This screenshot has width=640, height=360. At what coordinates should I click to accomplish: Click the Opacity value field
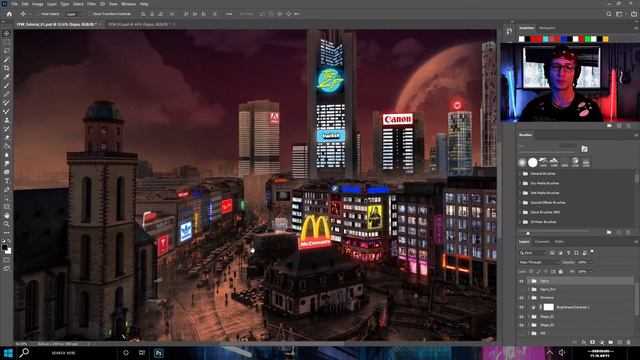point(583,262)
